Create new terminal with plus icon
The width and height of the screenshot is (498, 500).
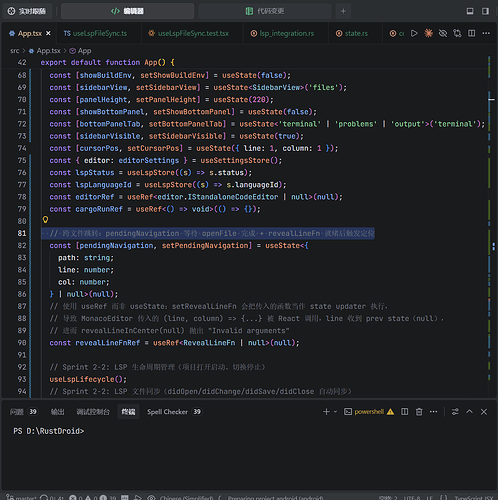(326, 412)
